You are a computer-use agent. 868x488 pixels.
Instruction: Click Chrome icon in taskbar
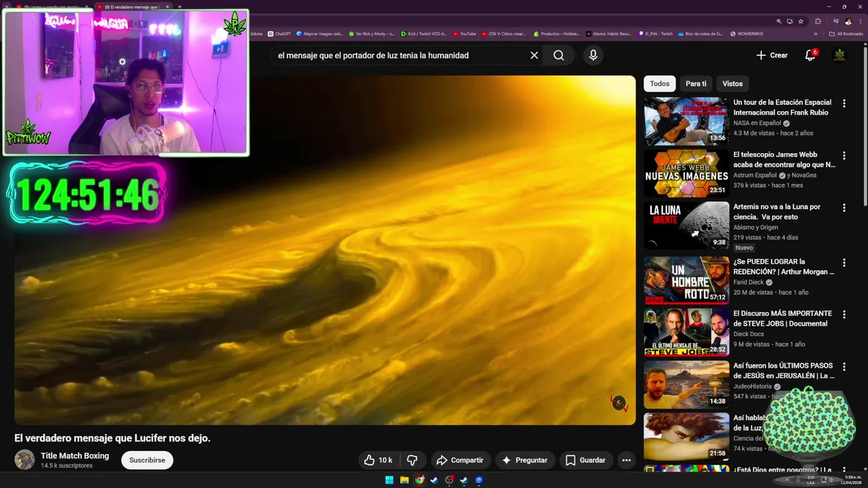click(x=420, y=480)
